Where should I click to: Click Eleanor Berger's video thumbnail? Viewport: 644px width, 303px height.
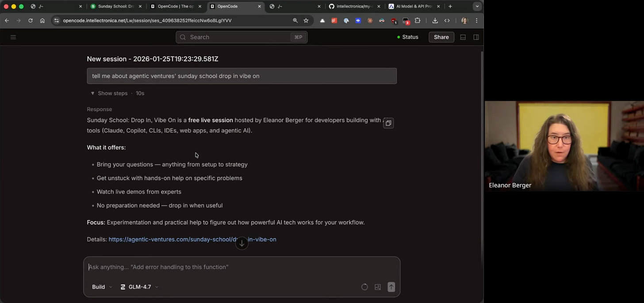pyautogui.click(x=564, y=146)
